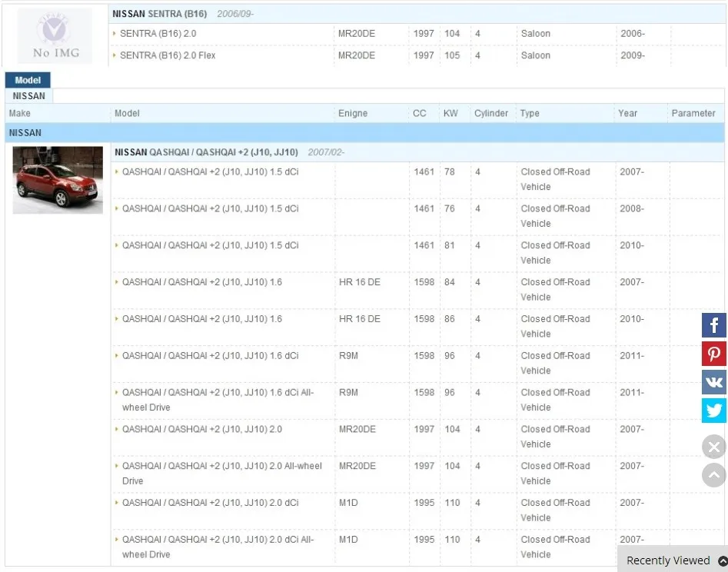Click the Make column header
The width and height of the screenshot is (728, 572).
[19, 113]
